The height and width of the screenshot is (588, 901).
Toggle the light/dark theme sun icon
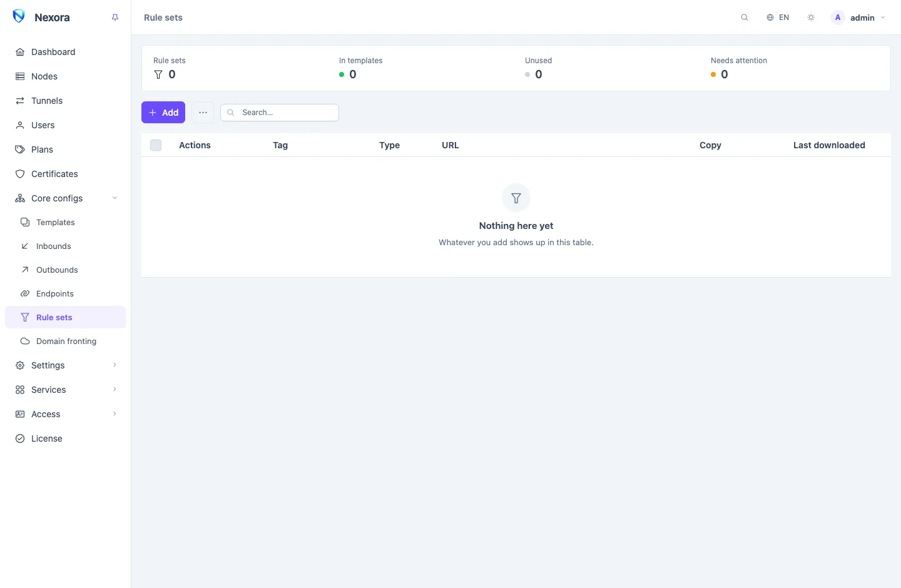point(811,18)
